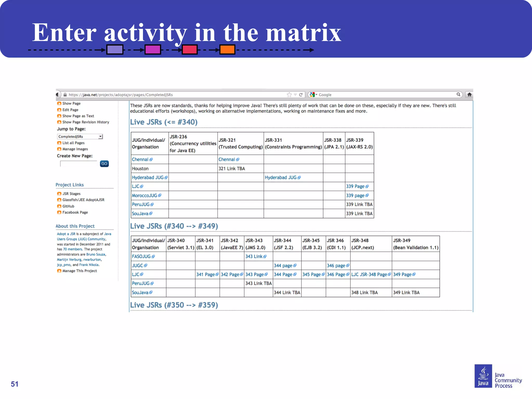Viewport: 532px width, 399px height.
Task: Open the 70 members link
Action: tap(73, 249)
